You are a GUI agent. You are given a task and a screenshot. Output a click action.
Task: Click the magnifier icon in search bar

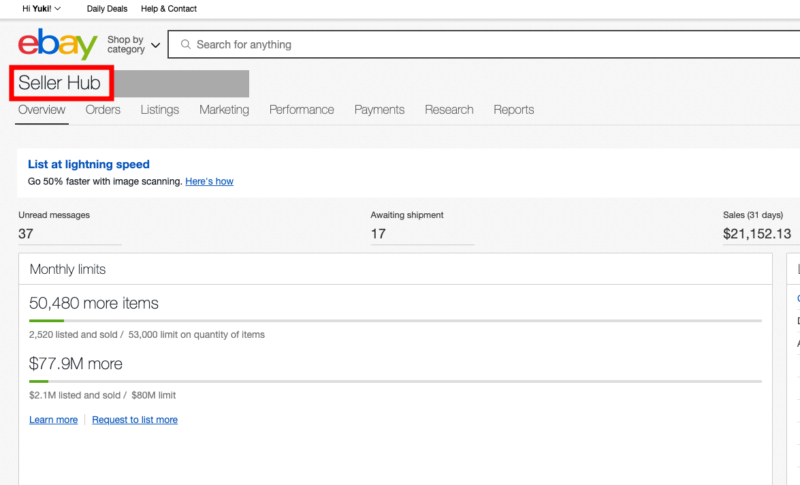pos(186,45)
